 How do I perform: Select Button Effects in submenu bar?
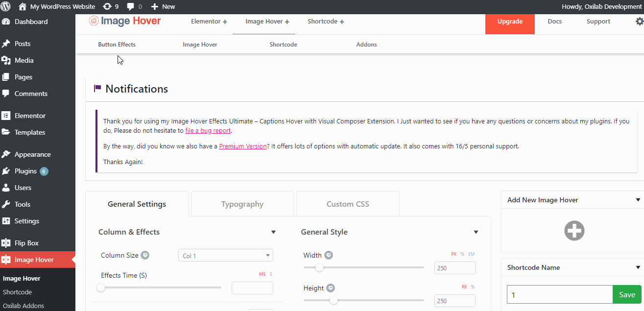(117, 45)
